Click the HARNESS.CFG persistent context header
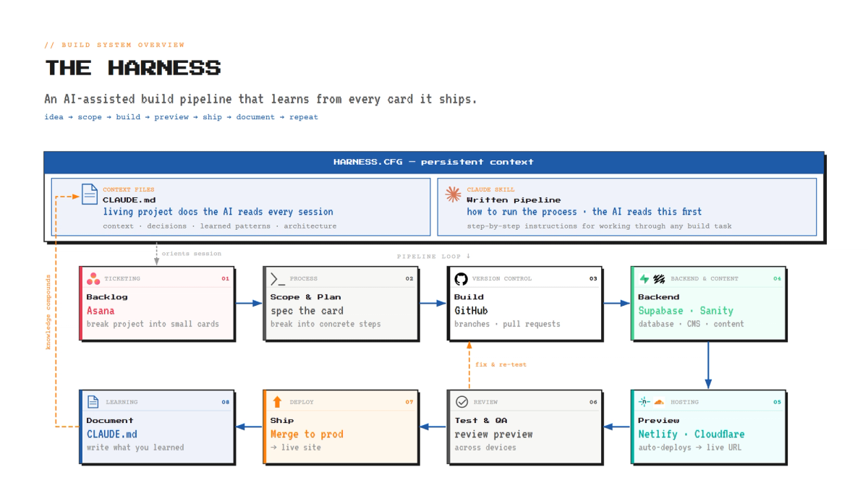Image resolution: width=868 pixels, height=488 pixels. (434, 162)
